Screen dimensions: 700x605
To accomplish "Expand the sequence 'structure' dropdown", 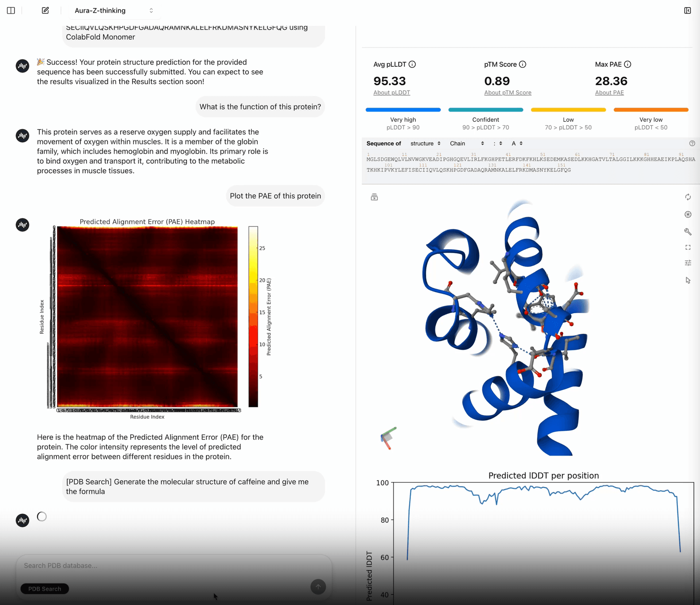I will [425, 143].
